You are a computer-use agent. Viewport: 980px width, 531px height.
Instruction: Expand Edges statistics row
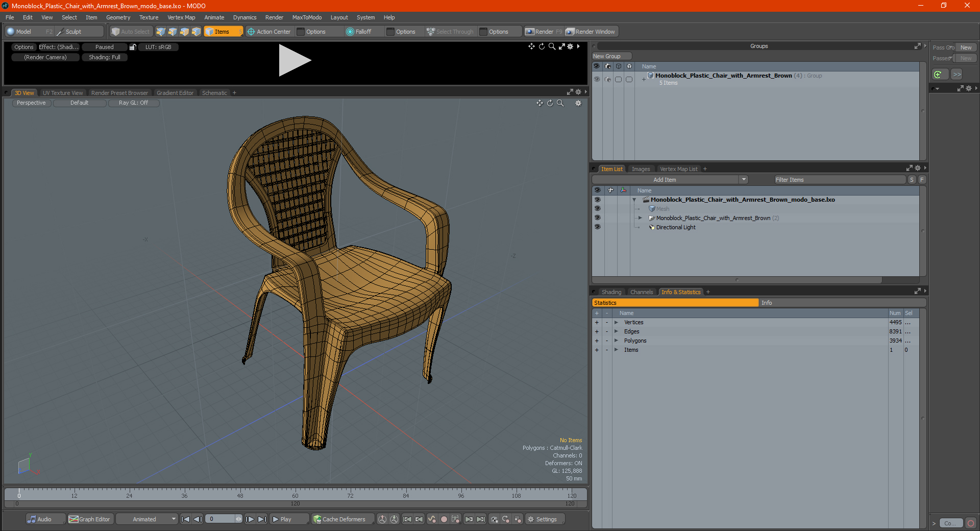click(x=616, y=331)
